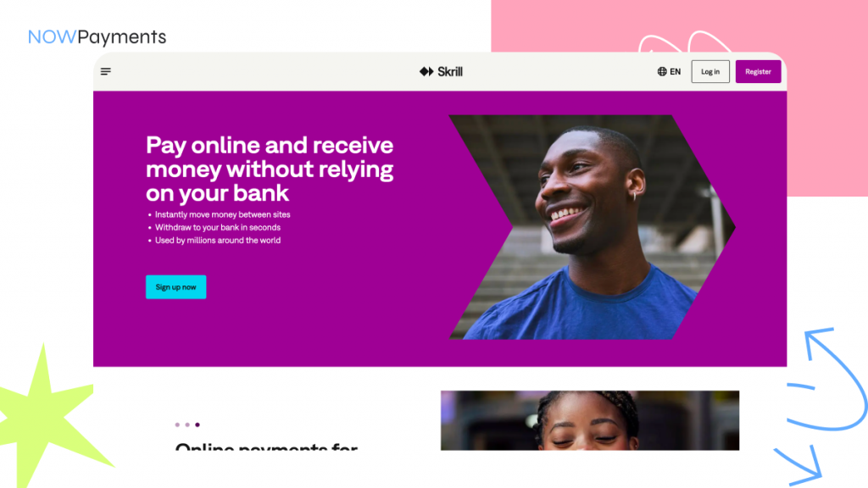Image resolution: width=868 pixels, height=488 pixels.
Task: Click 'Withdraw to your bank in seconds' bullet
Action: pyautogui.click(x=218, y=227)
